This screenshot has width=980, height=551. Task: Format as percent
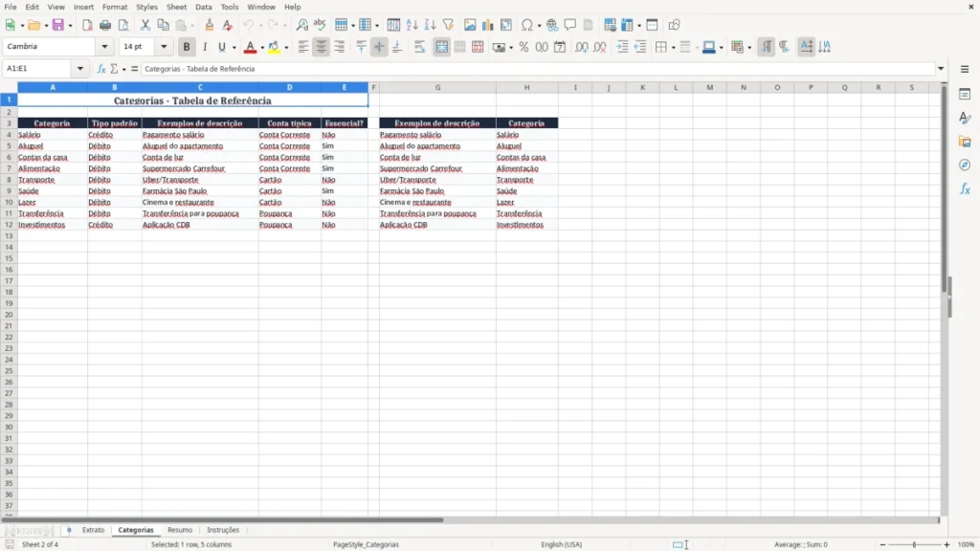523,47
